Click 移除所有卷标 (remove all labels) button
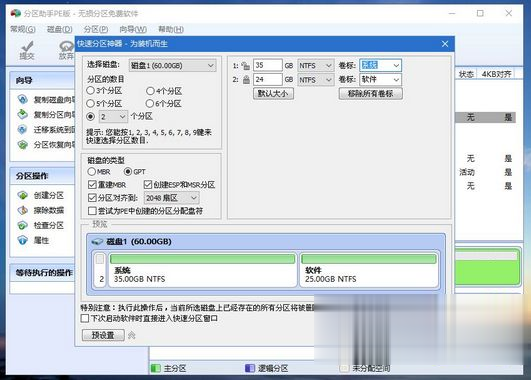The image size is (531, 380). [371, 93]
